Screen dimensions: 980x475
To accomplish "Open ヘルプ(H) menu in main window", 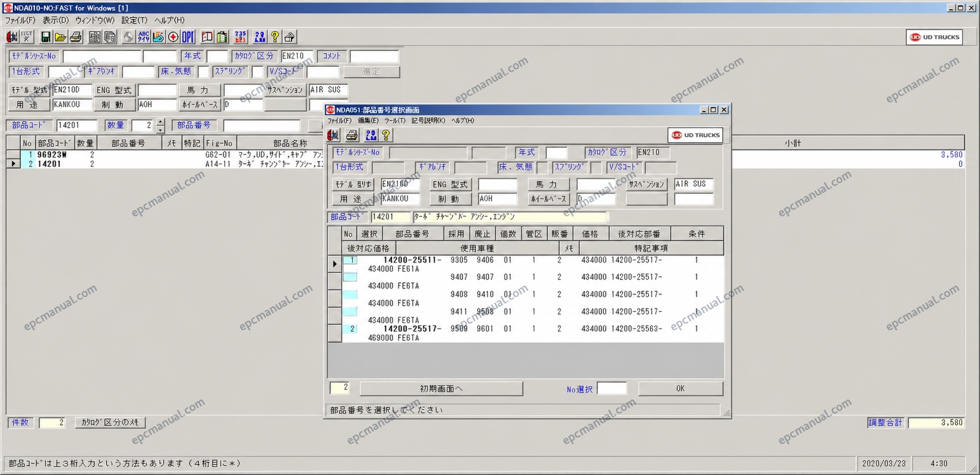I will [169, 20].
